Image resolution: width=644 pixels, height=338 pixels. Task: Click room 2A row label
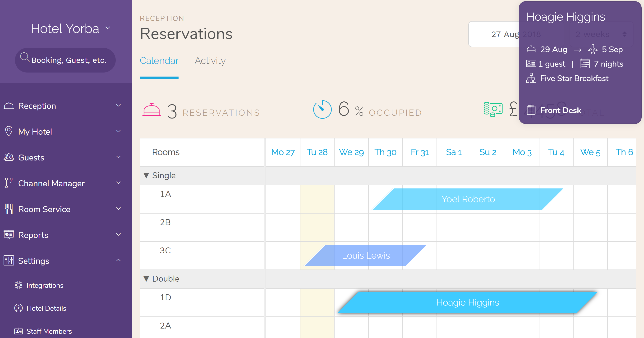(166, 325)
